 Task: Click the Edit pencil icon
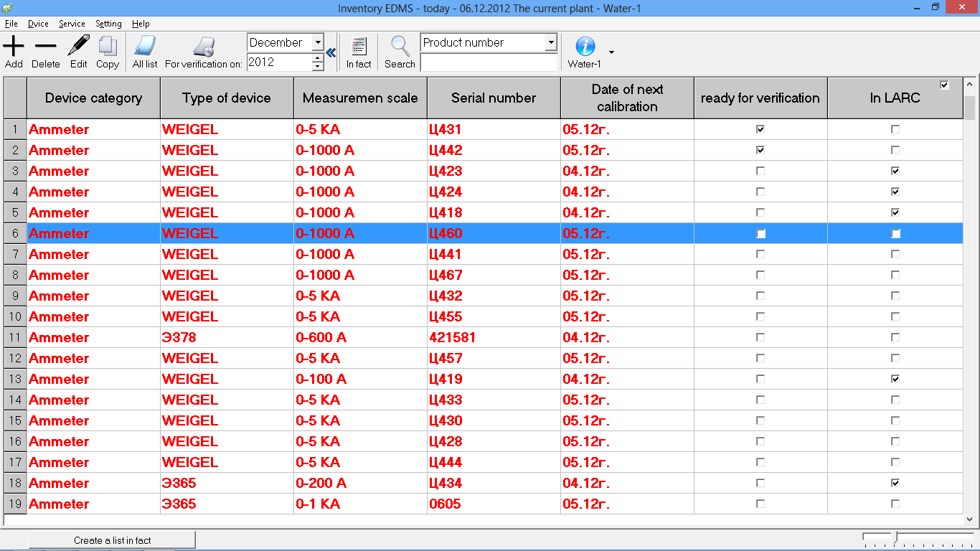(78, 47)
